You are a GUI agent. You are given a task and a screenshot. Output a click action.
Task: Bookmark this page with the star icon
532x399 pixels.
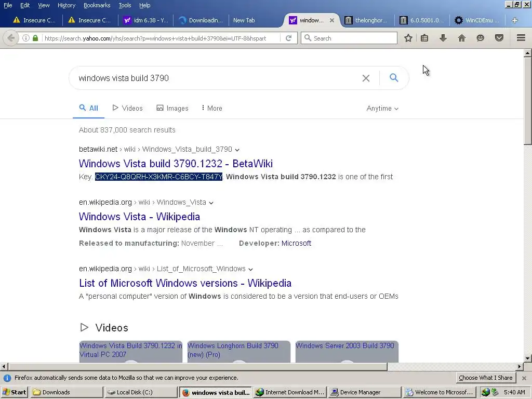[408, 38]
